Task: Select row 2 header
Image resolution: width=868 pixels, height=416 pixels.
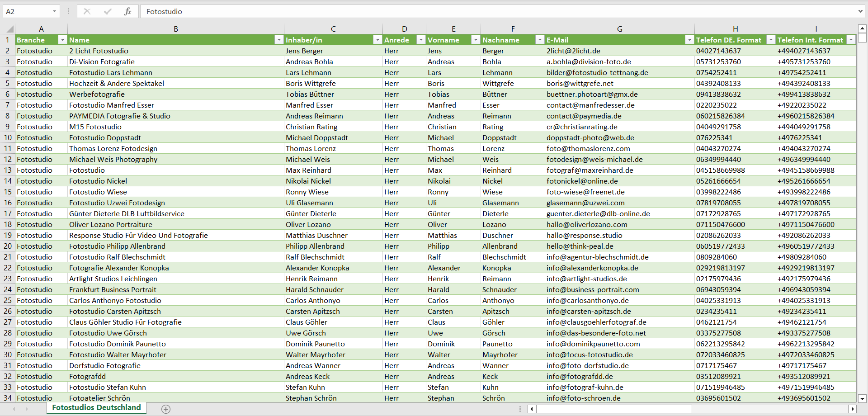Action: pos(8,51)
